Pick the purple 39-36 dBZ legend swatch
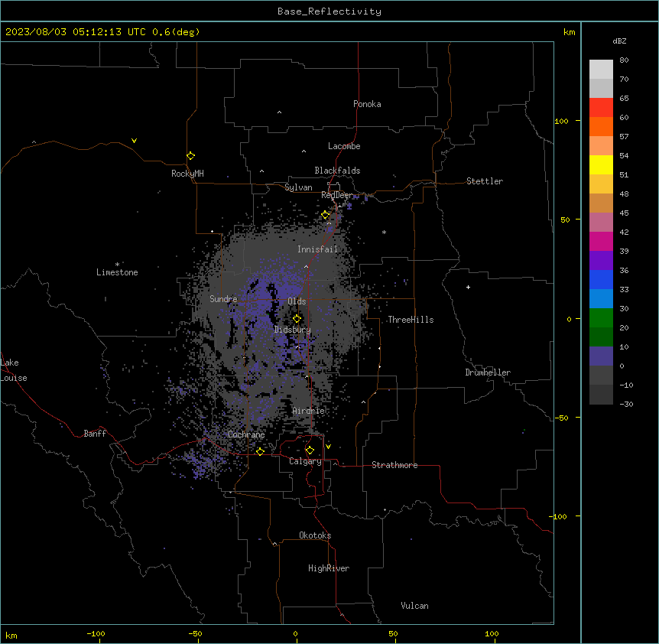 click(x=601, y=261)
